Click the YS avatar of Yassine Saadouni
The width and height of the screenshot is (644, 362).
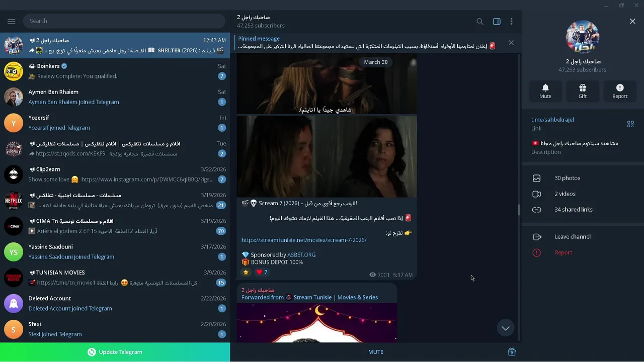pos(14,252)
